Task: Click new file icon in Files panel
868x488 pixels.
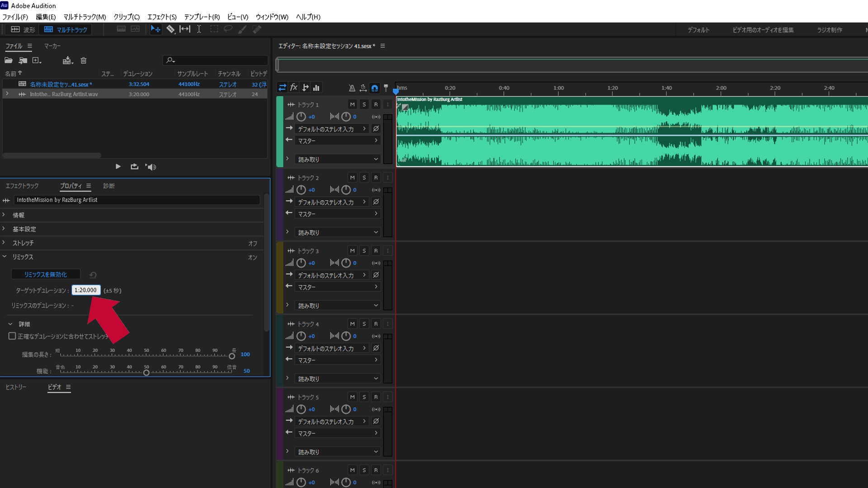Action: (37, 61)
